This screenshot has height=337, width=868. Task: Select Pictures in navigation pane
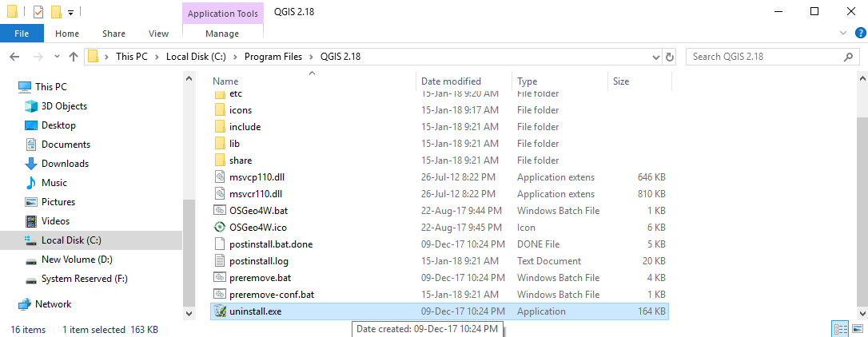click(58, 202)
